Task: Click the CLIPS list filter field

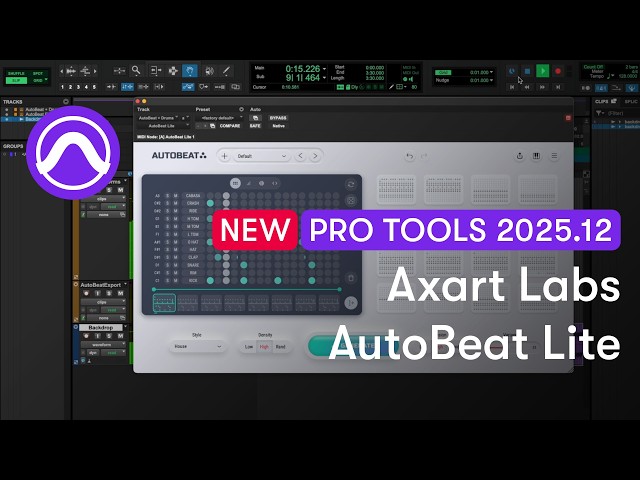Action: pyautogui.click(x=617, y=113)
